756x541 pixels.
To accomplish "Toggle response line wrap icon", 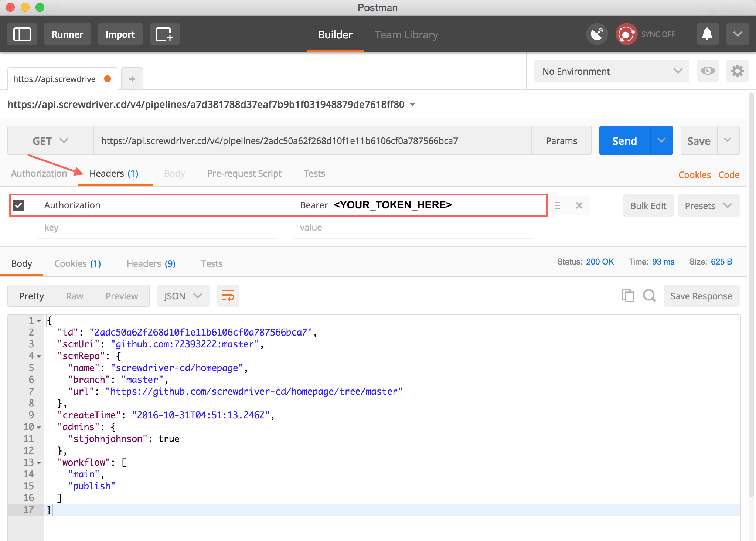I will (228, 296).
